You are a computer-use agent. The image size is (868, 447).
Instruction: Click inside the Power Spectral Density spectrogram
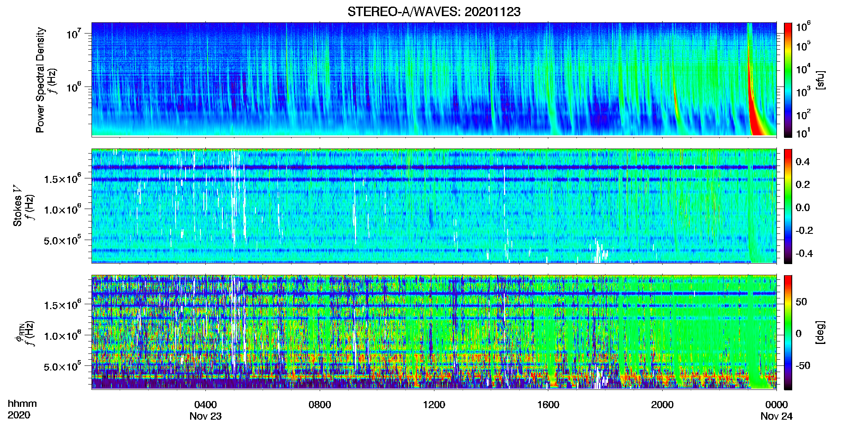(434, 79)
